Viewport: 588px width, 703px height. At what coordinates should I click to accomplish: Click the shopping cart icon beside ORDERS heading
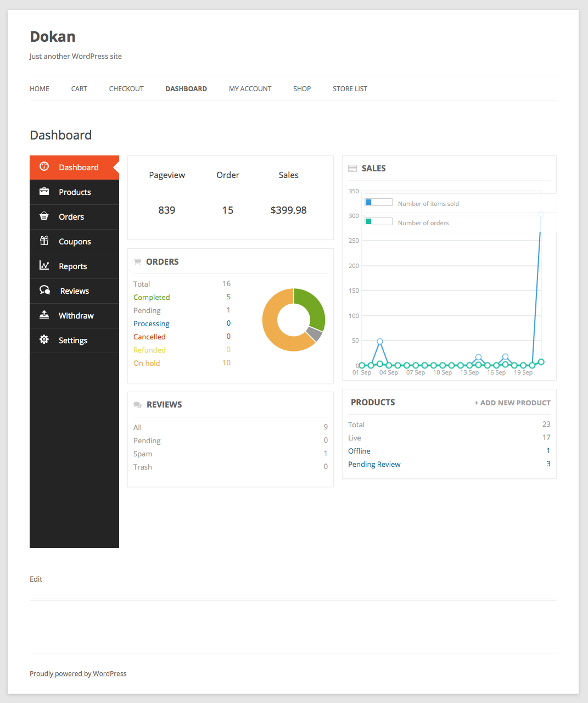click(x=137, y=262)
